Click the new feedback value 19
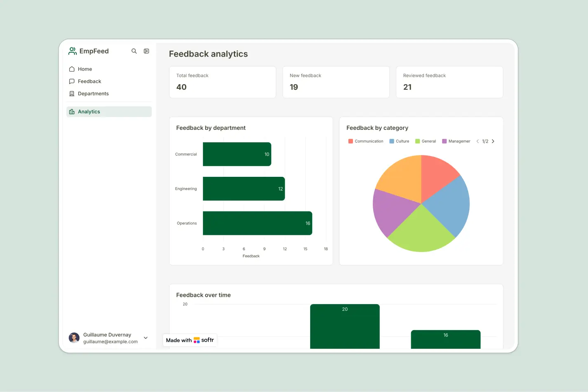 294,87
